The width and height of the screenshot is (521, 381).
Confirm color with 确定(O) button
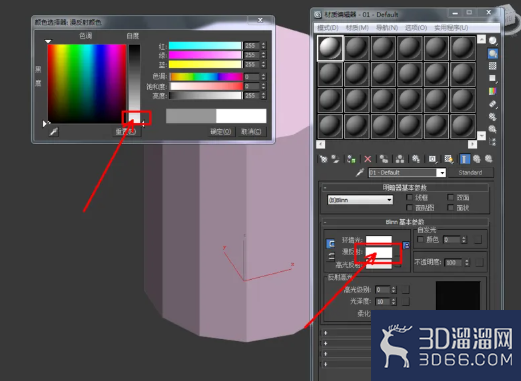point(220,132)
